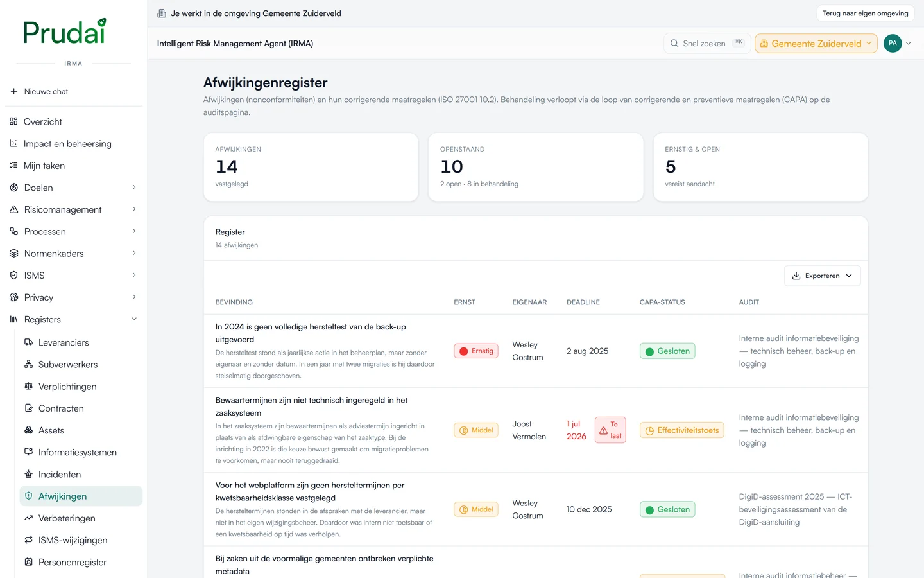Click the PA user avatar
This screenshot has height=578, width=924.
893,43
